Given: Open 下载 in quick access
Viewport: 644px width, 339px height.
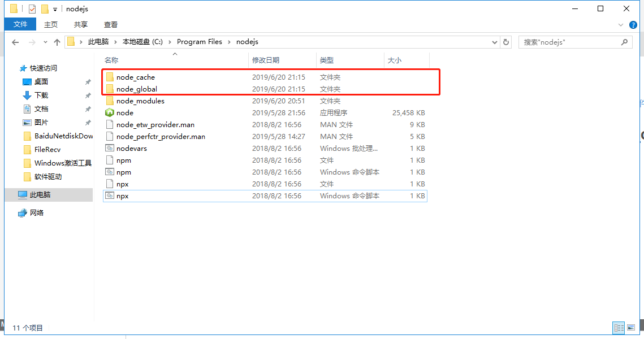Looking at the screenshot, I should [41, 95].
